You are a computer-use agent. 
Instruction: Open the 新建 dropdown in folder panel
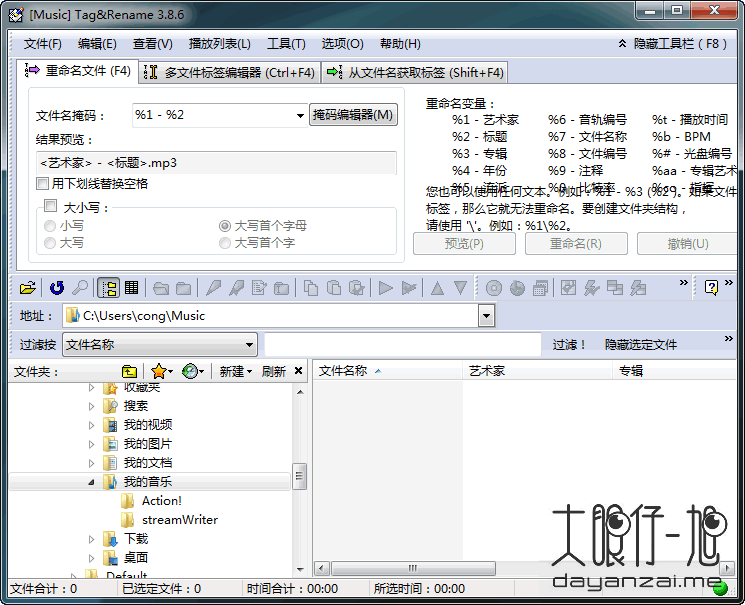(x=236, y=371)
